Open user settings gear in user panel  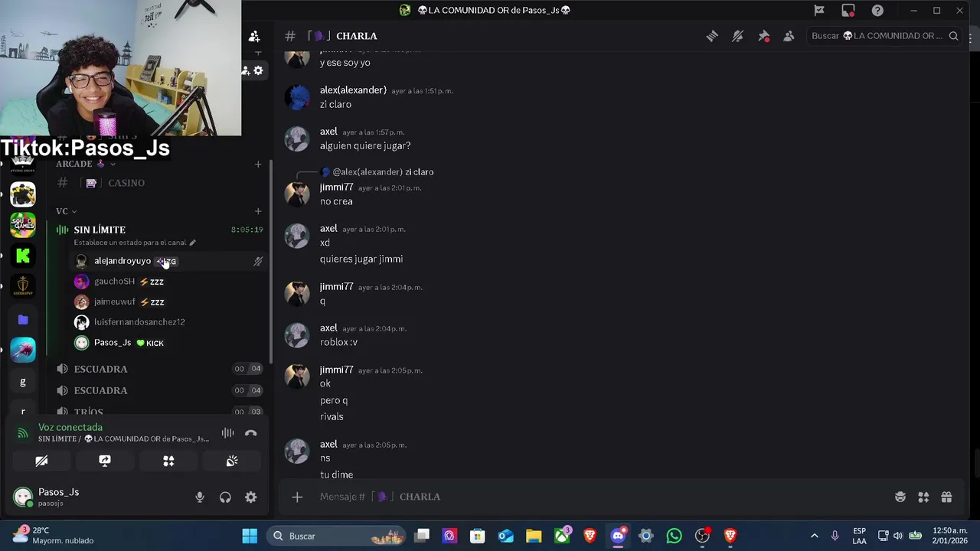pos(250,497)
